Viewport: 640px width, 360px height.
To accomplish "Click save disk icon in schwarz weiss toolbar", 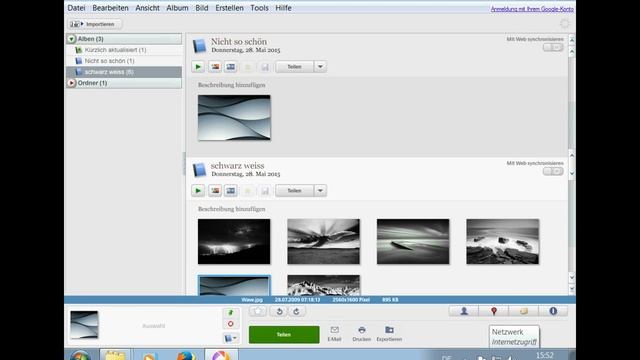I will [265, 191].
